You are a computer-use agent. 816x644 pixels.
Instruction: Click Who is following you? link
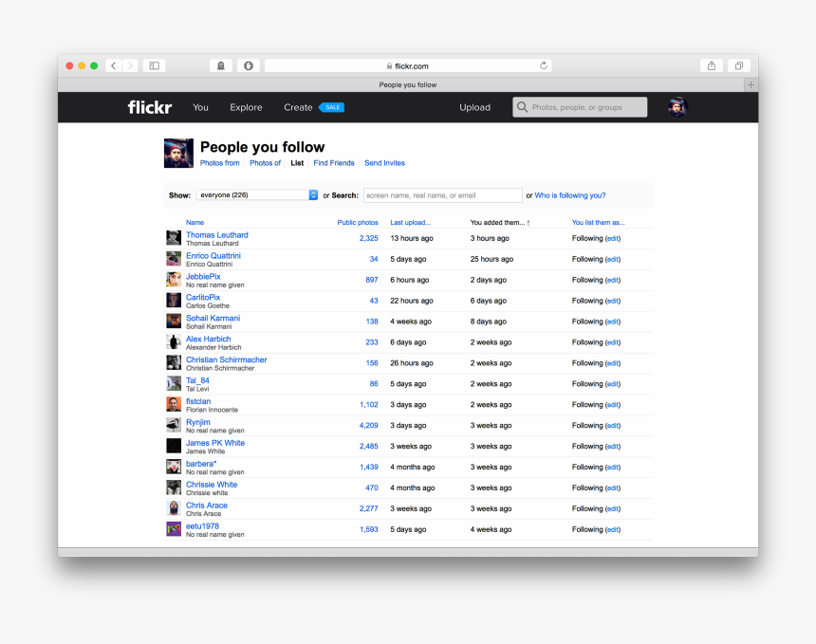[x=569, y=194]
